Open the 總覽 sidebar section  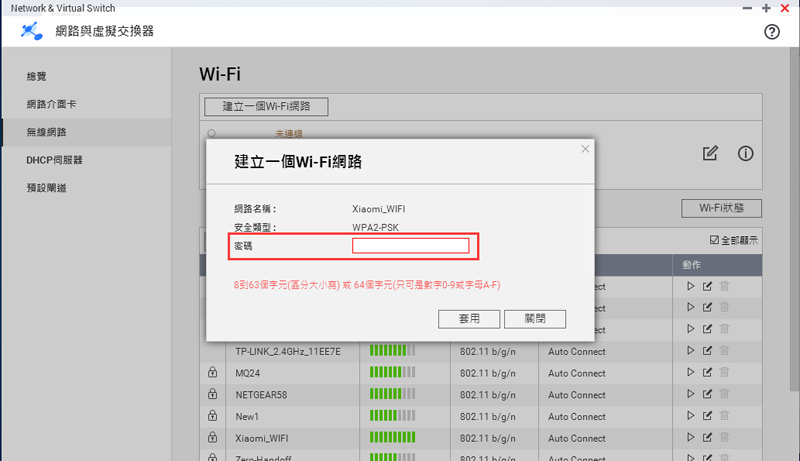coord(37,76)
